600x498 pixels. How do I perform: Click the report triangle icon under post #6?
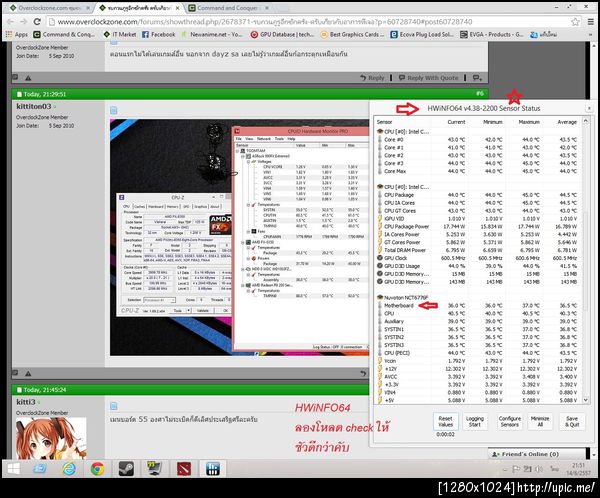click(28, 373)
